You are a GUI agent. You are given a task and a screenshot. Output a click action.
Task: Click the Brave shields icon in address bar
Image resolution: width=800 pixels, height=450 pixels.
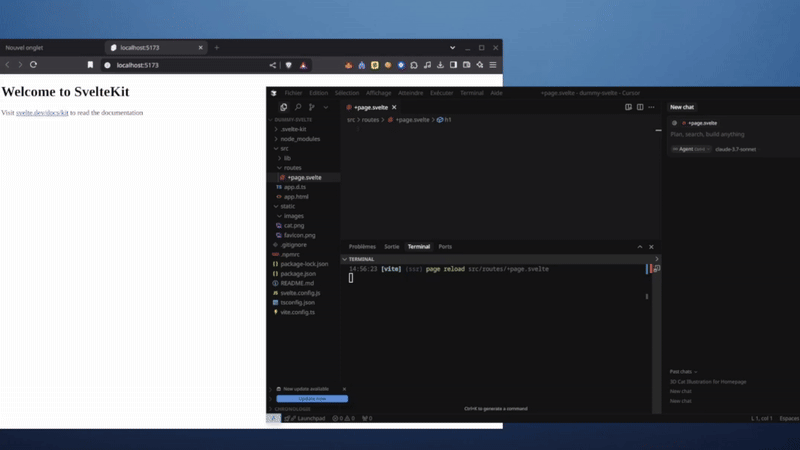pos(289,65)
